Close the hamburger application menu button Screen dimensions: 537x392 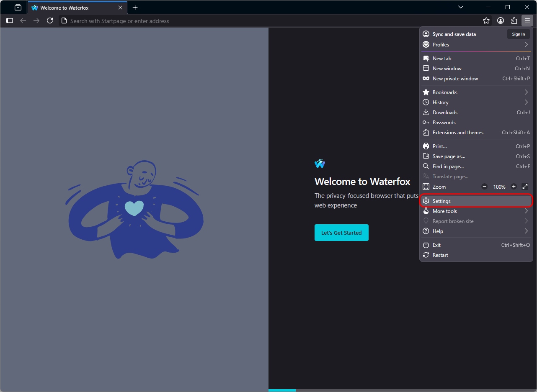(x=527, y=20)
